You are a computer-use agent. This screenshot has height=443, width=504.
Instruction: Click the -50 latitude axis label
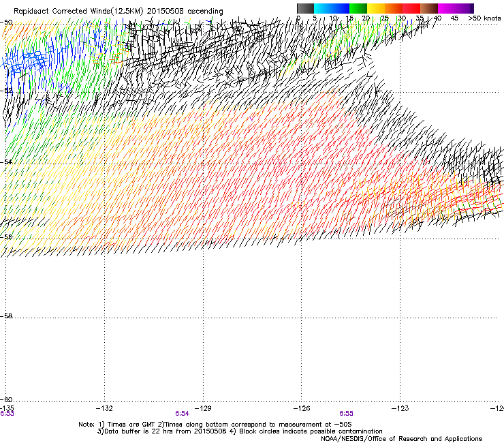point(6,22)
